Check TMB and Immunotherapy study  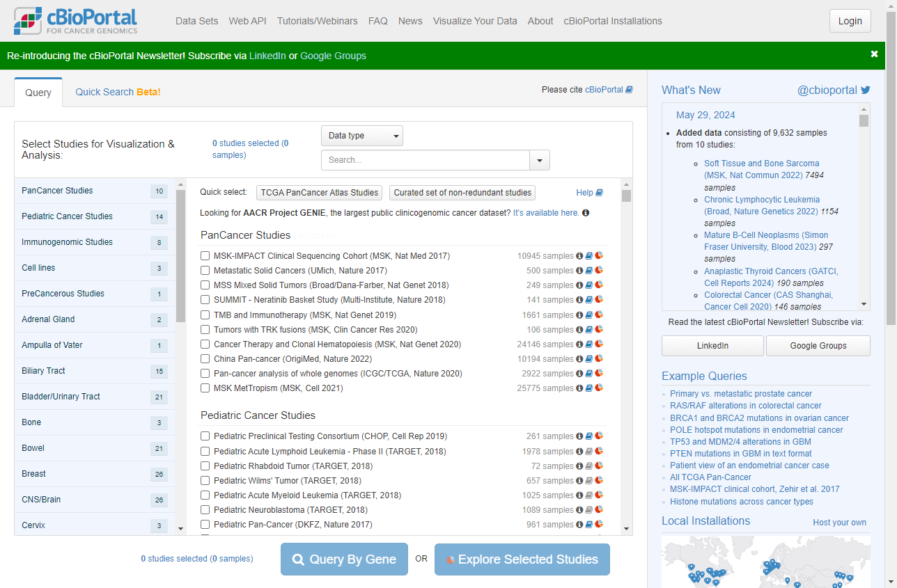click(x=205, y=315)
